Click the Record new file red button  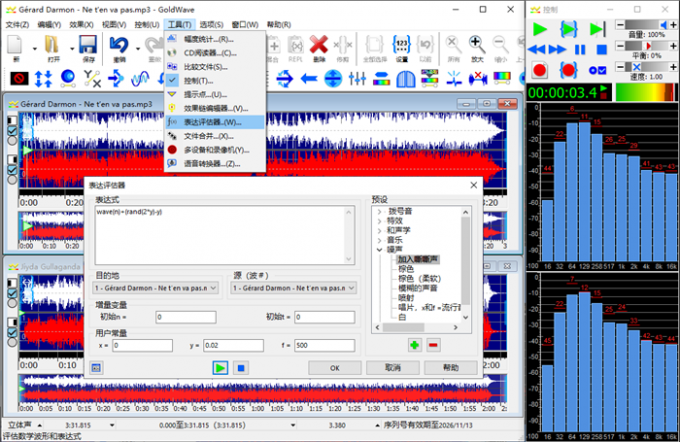540,70
